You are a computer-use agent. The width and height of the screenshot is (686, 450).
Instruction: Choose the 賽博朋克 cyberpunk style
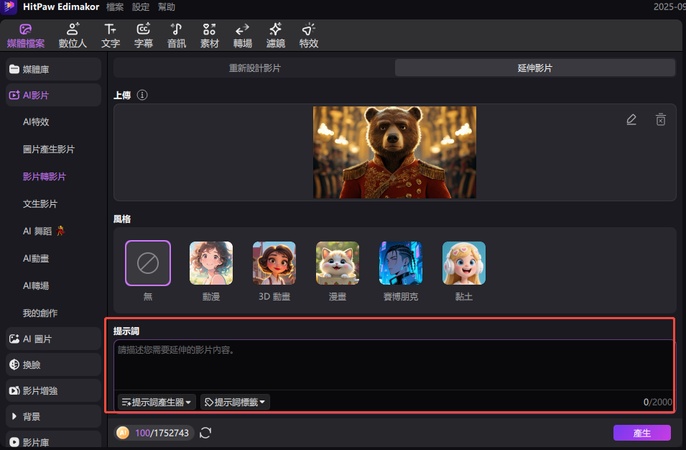pos(400,264)
